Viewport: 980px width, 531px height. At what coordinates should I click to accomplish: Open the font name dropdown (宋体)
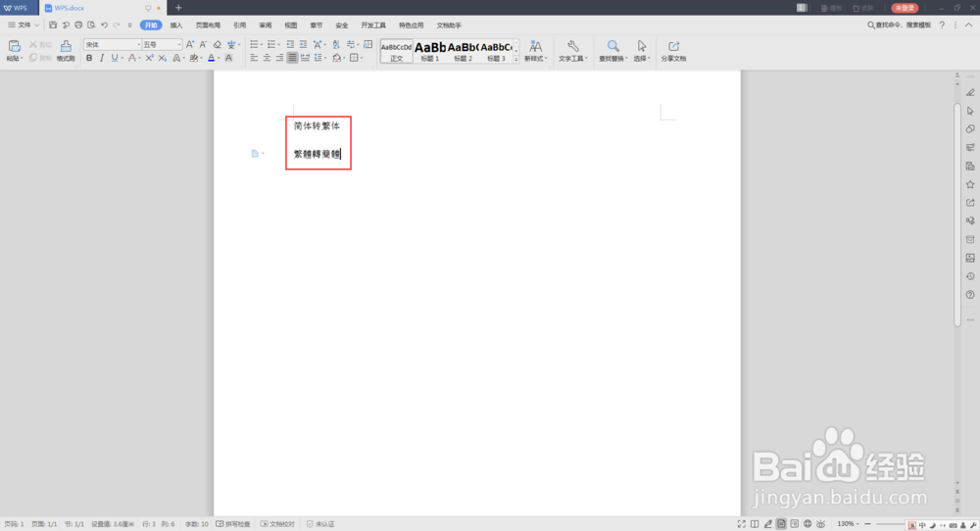pyautogui.click(x=139, y=44)
